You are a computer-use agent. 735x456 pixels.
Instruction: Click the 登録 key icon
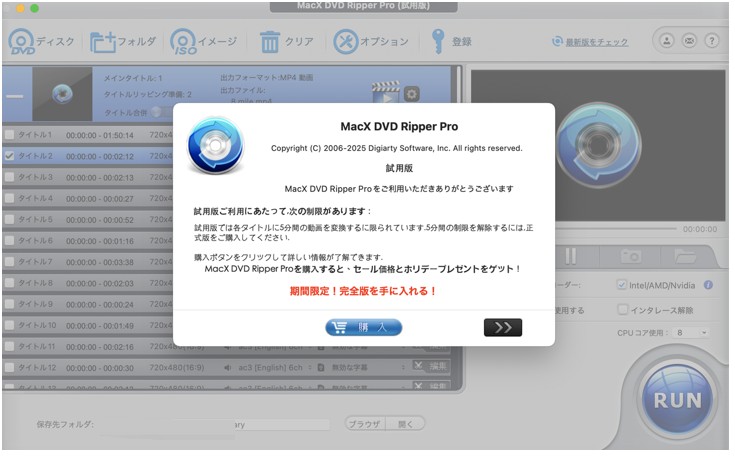(x=438, y=42)
